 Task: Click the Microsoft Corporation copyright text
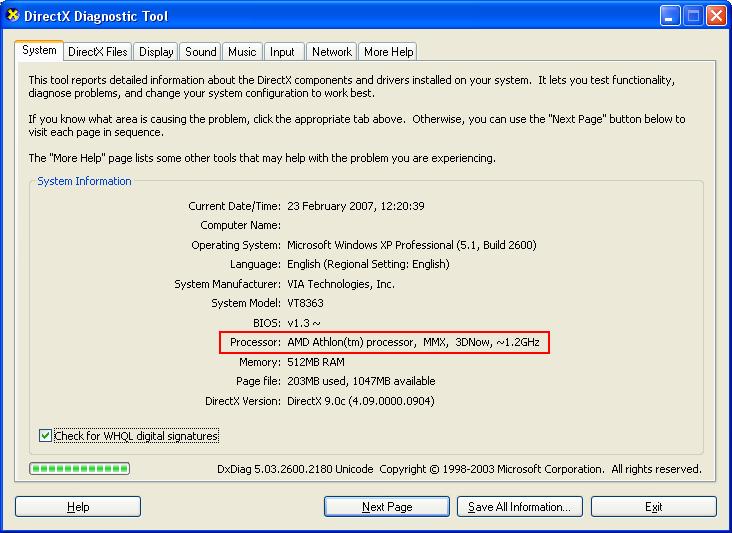pos(541,469)
